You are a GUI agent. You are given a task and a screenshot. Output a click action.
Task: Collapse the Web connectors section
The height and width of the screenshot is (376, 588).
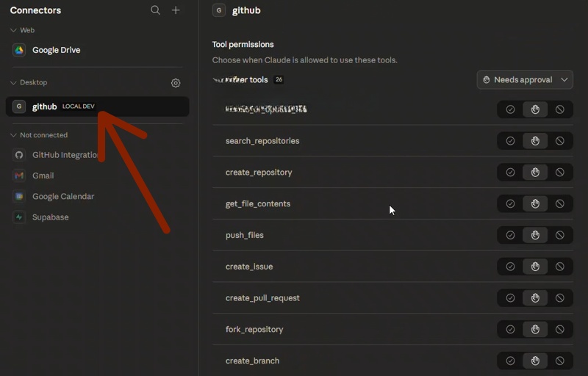[13, 30]
